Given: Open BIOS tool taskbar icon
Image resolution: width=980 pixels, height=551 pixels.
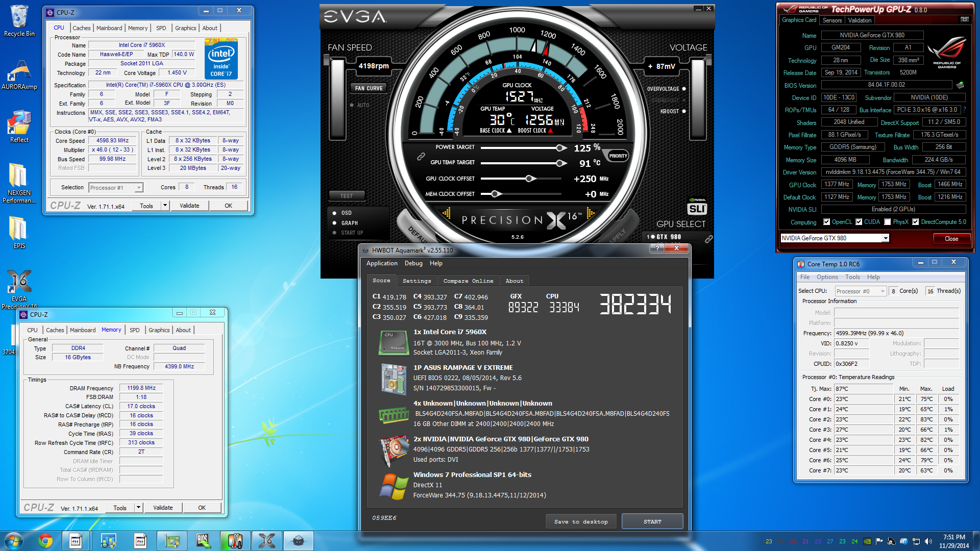Looking at the screenshot, I should pyautogui.click(x=203, y=541).
